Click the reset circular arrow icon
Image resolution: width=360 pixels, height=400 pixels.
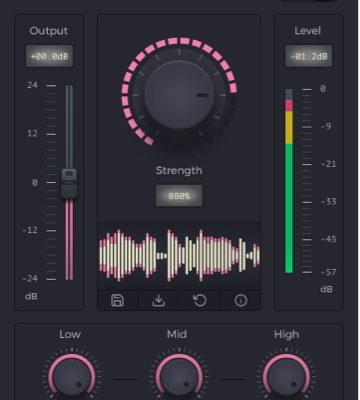click(x=200, y=300)
